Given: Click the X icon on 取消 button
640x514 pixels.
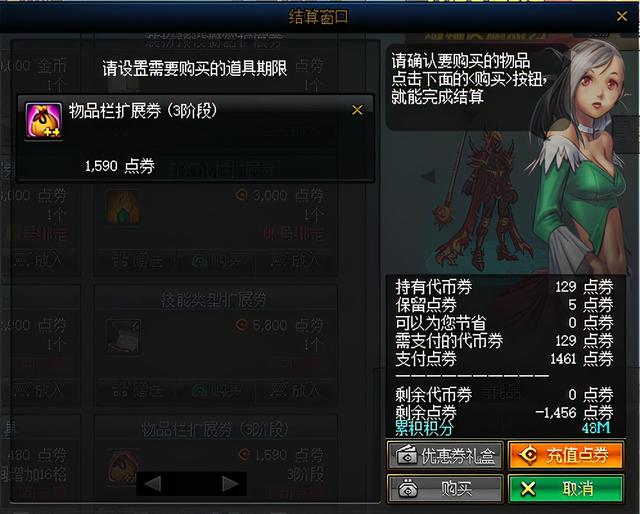Looking at the screenshot, I should tap(528, 488).
